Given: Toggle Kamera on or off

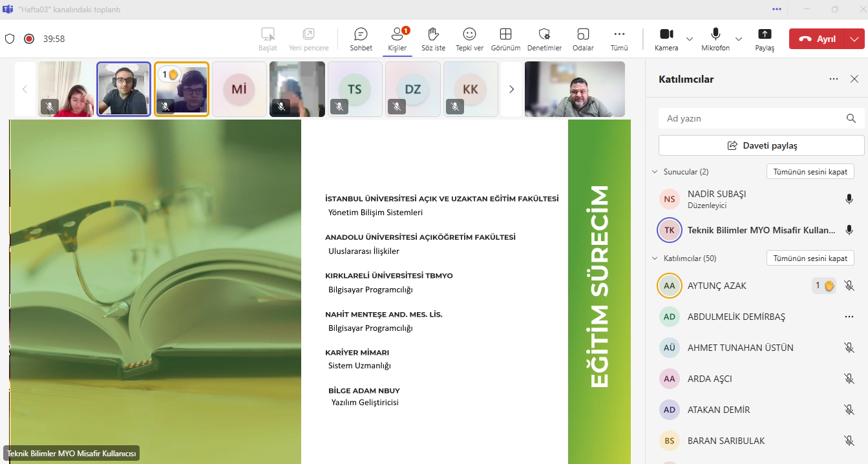Looking at the screenshot, I should (x=666, y=39).
